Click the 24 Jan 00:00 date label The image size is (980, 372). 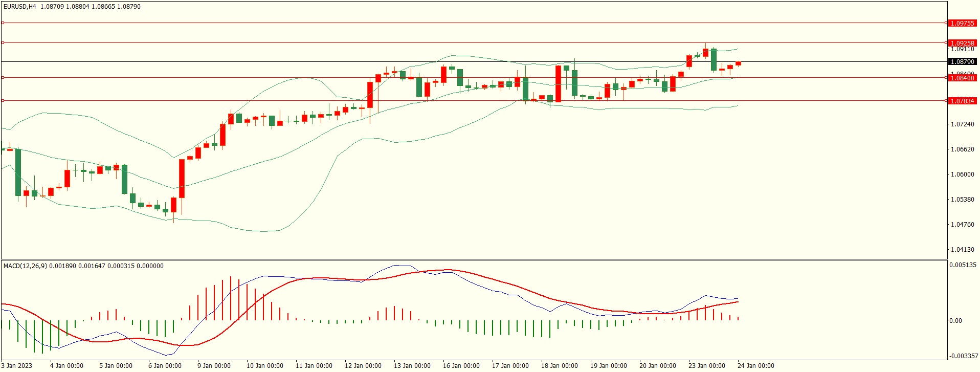[x=755, y=365]
